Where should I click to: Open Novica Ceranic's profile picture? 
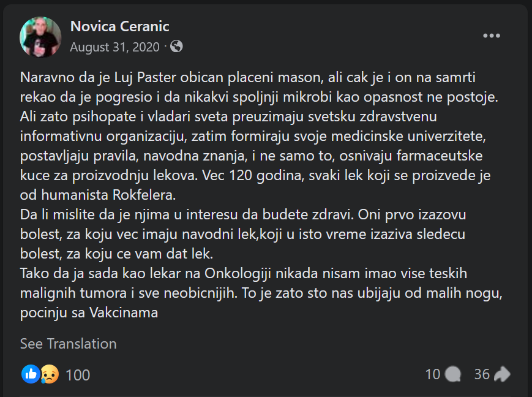(x=40, y=37)
